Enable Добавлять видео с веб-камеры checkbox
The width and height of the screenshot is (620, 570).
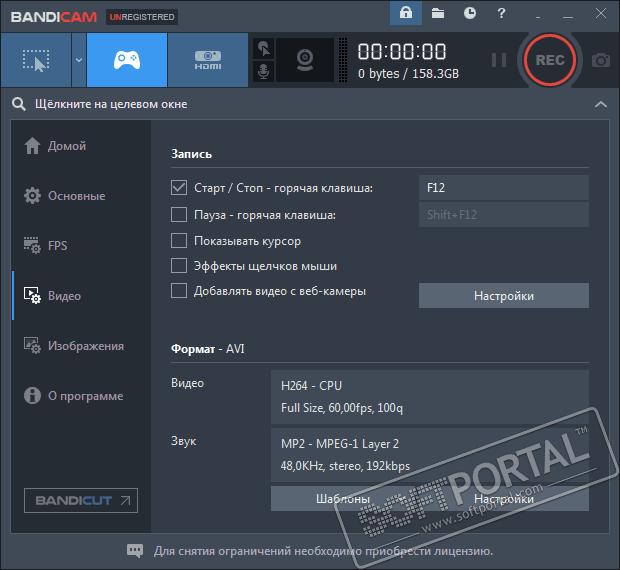(179, 291)
